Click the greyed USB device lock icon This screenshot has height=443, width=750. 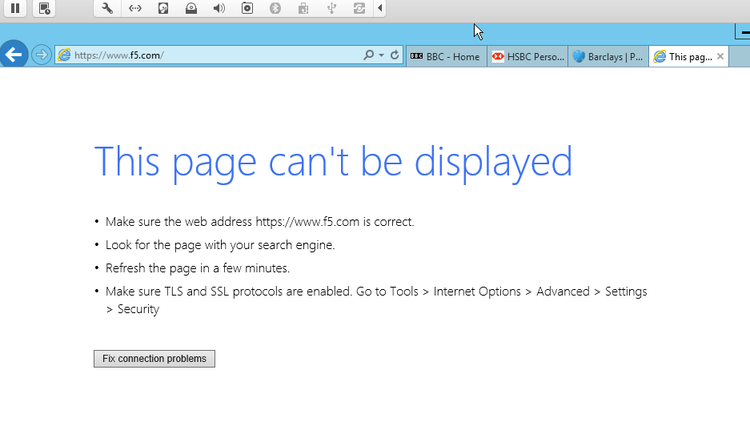303,8
